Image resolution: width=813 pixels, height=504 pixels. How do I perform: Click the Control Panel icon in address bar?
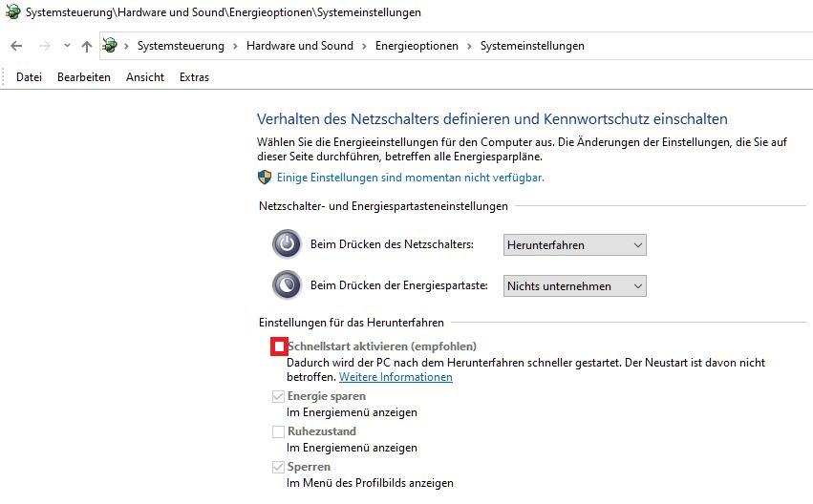pyautogui.click(x=110, y=46)
